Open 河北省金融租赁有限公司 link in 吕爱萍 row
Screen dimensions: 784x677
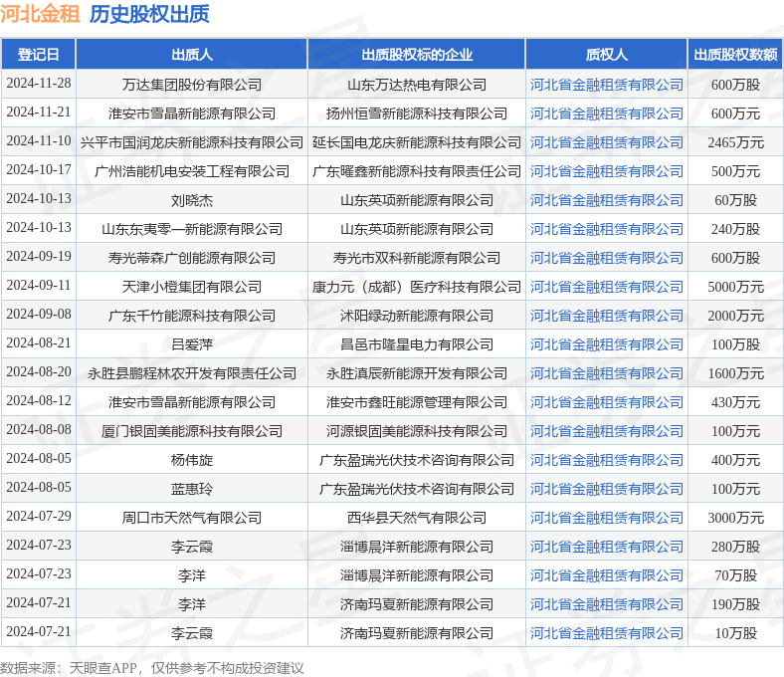pyautogui.click(x=607, y=344)
